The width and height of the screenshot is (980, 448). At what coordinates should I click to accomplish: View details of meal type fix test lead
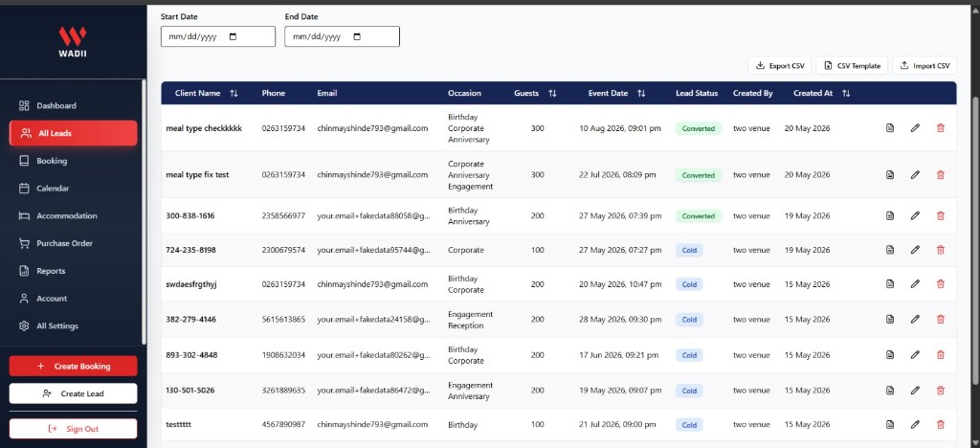click(890, 175)
